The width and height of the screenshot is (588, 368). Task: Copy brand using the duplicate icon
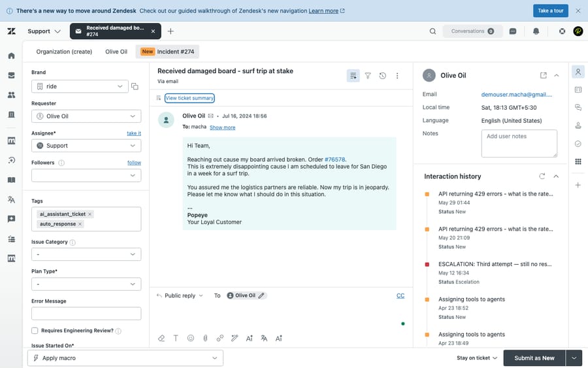135,87
